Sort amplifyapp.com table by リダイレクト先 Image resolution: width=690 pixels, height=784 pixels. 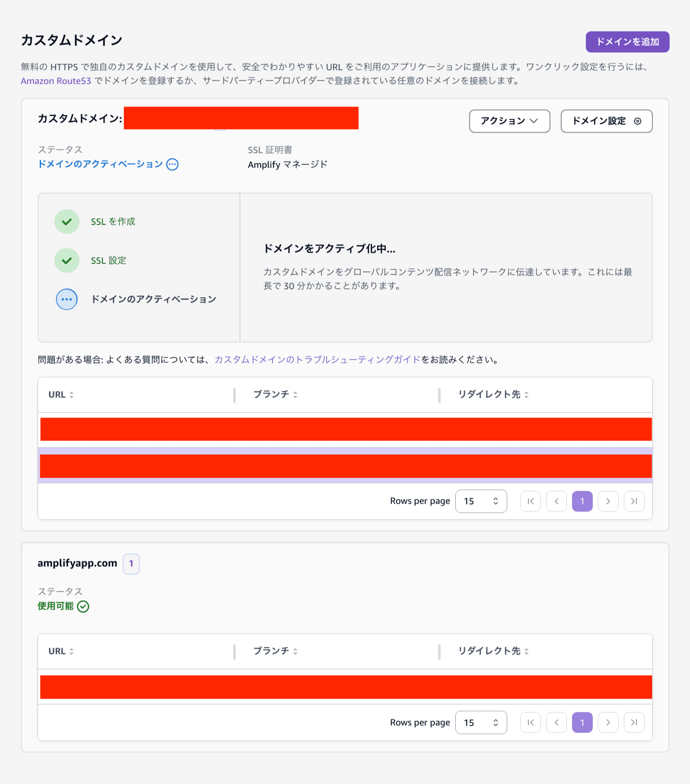pos(493,651)
